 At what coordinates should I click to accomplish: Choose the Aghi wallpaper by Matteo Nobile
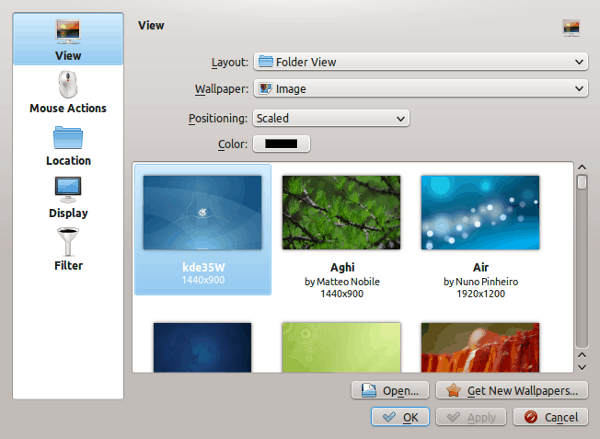(341, 229)
